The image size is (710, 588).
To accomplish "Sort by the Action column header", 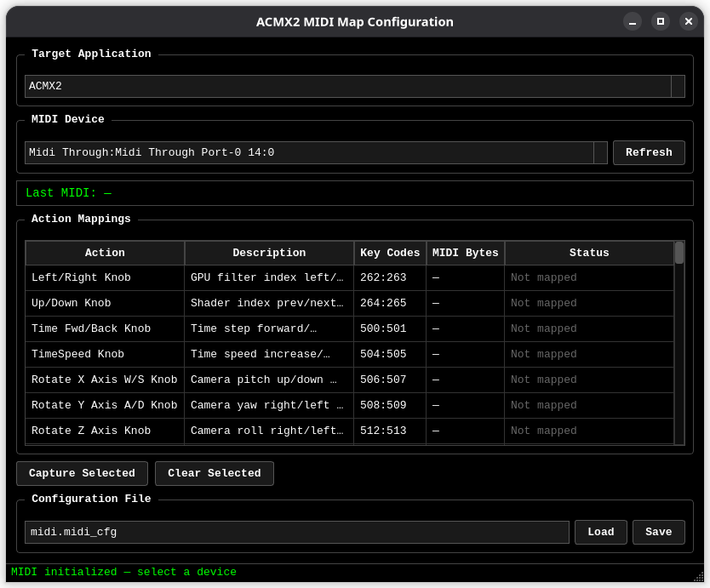I will 105,253.
